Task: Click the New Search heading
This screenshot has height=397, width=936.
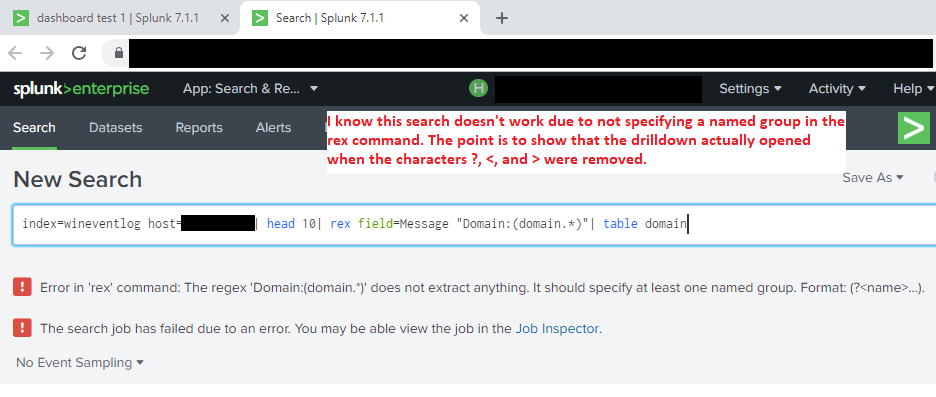Action: [x=78, y=180]
